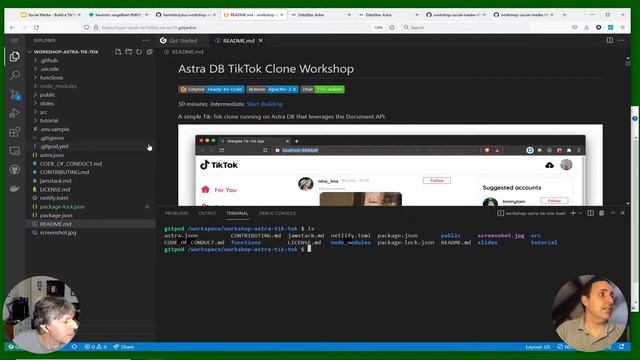
Task: Switch to first DataStax Astra browser tab
Action: tap(321, 15)
